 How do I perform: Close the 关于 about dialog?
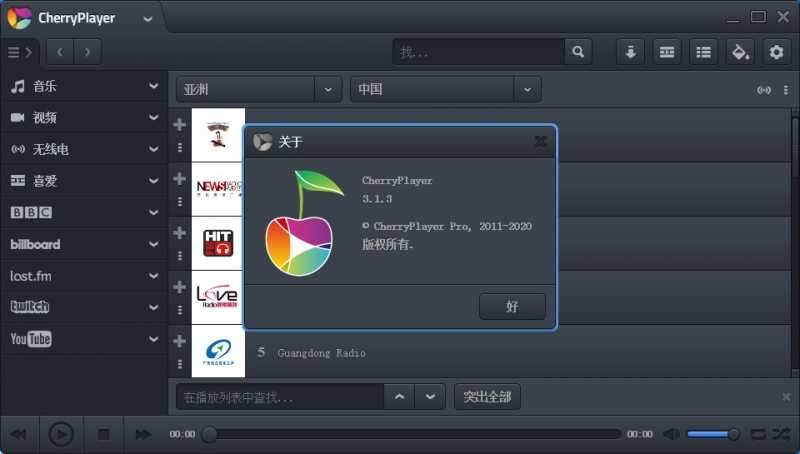(541, 141)
